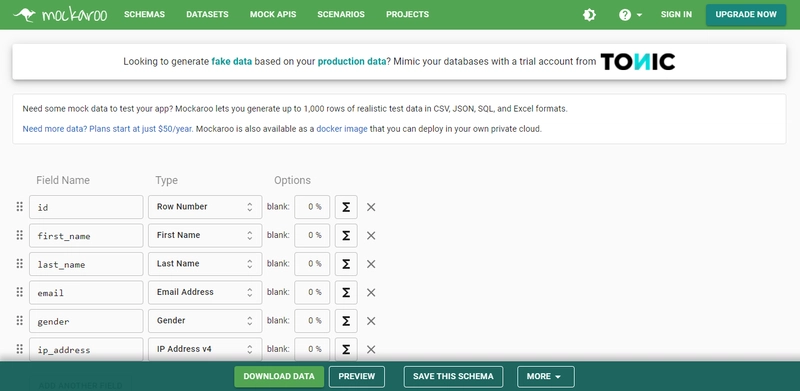Viewport: 800px width, 391px height.
Task: Toggle dark mode theme icon
Action: tap(589, 15)
